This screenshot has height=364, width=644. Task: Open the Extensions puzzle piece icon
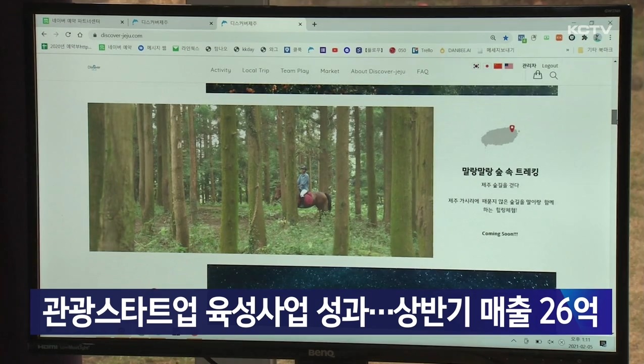584,37
